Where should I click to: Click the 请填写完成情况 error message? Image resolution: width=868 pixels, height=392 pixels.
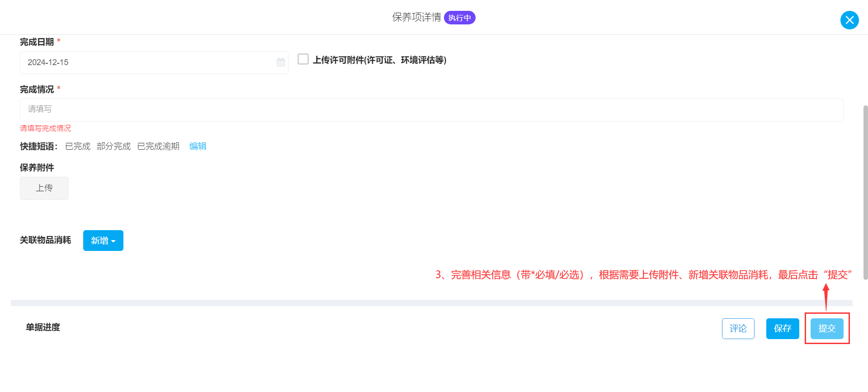tap(45, 128)
